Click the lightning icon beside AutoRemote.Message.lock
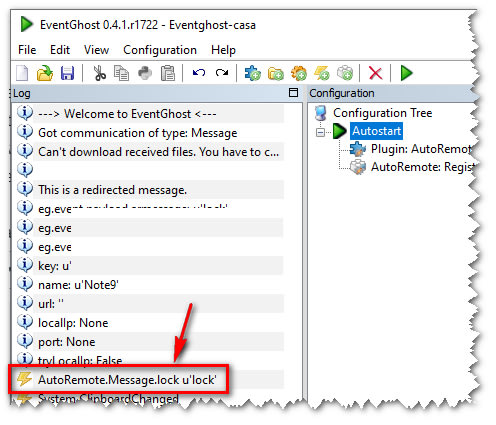The height and width of the screenshot is (425, 496). [x=24, y=379]
